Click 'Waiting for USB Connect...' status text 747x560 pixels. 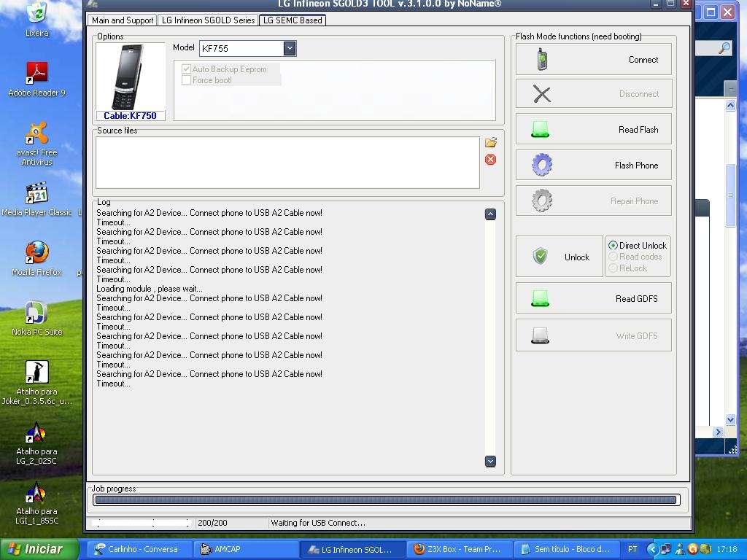(318, 523)
